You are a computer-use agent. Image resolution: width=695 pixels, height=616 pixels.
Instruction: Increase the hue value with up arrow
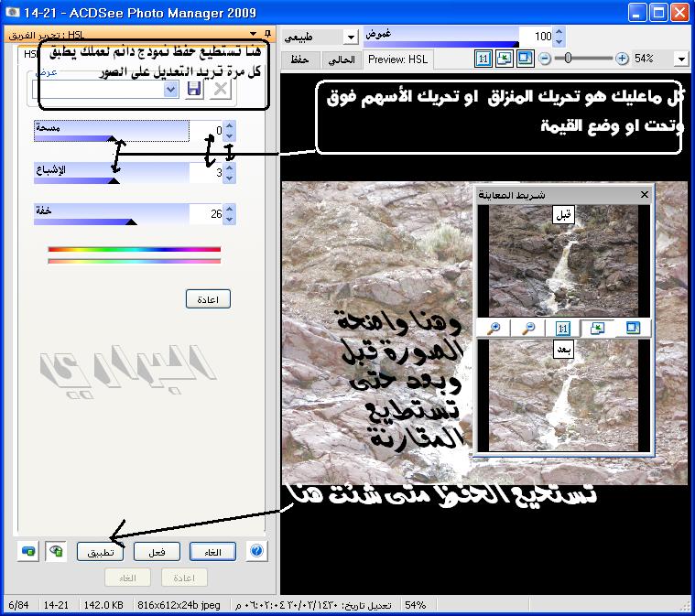pos(229,126)
